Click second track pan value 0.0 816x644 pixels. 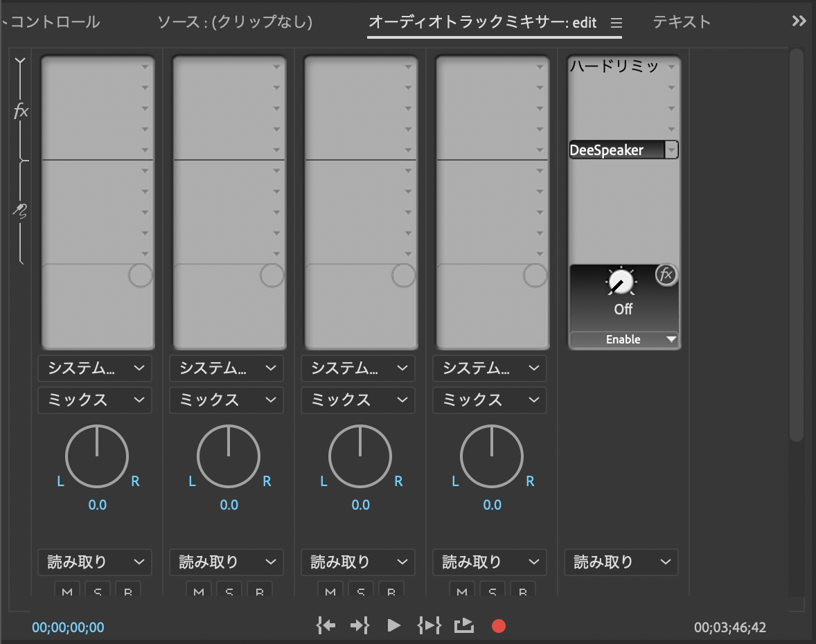coord(229,505)
